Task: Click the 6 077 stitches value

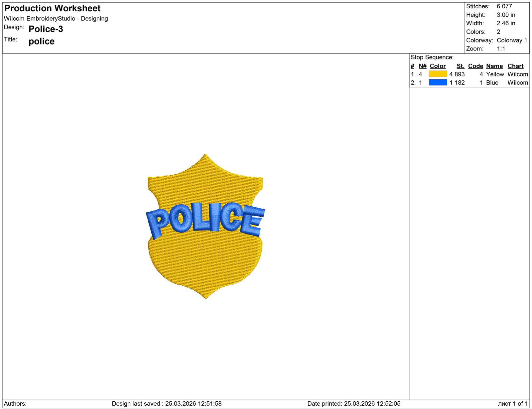Action: 504,6
